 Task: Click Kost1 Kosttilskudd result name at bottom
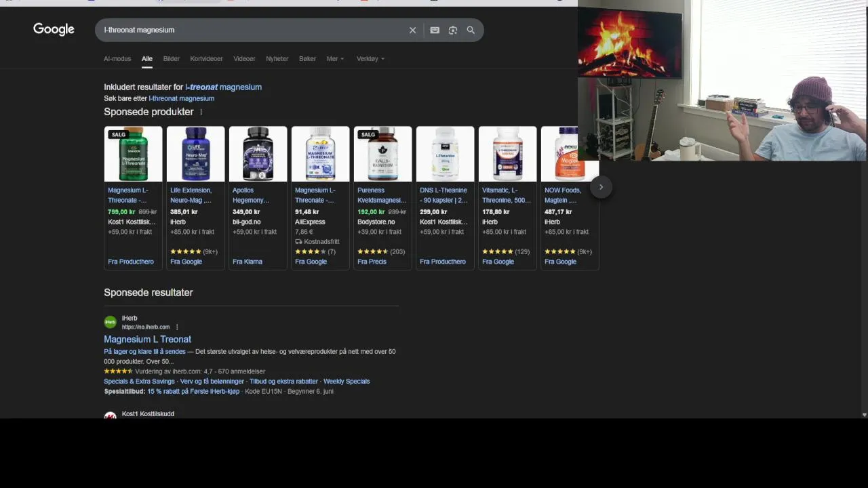coord(148,413)
